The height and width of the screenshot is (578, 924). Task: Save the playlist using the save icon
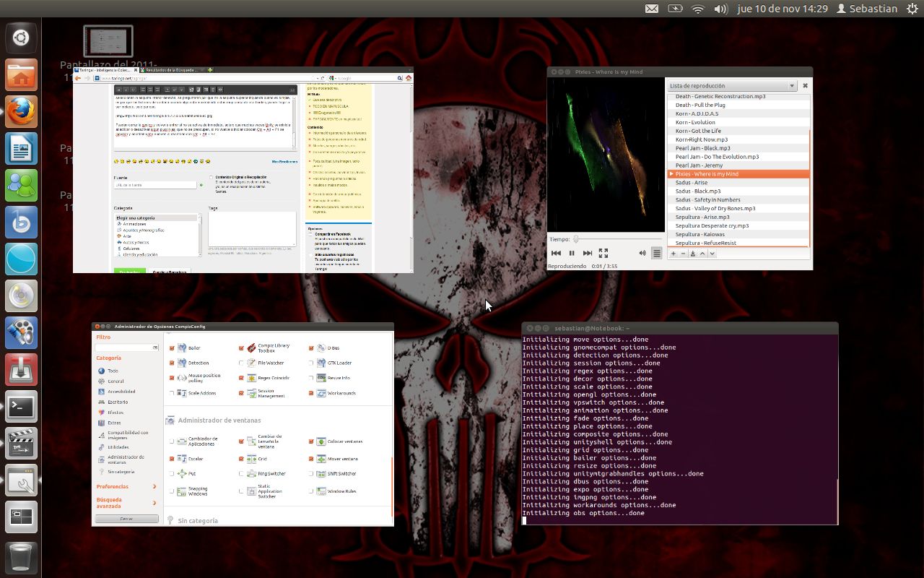pyautogui.click(x=693, y=254)
